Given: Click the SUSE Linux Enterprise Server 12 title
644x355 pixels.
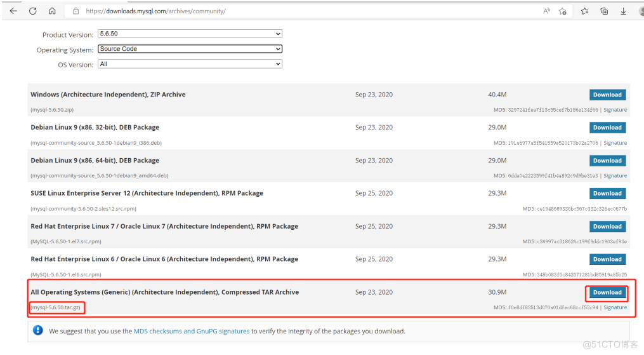Looking at the screenshot, I should click(x=147, y=193).
